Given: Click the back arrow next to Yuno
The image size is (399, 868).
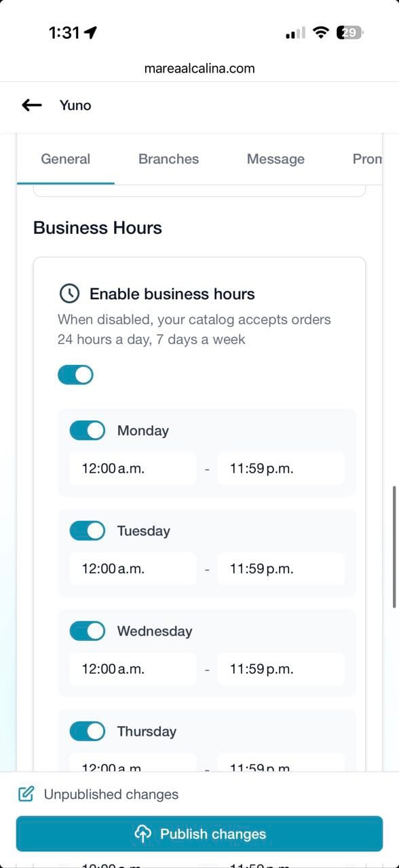Looking at the screenshot, I should [31, 105].
